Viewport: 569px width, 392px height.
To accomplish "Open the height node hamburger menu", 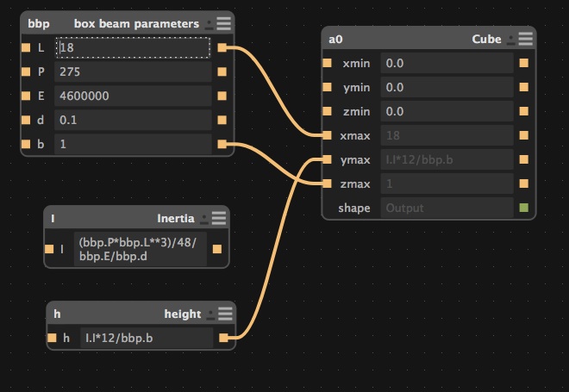I will 225,314.
